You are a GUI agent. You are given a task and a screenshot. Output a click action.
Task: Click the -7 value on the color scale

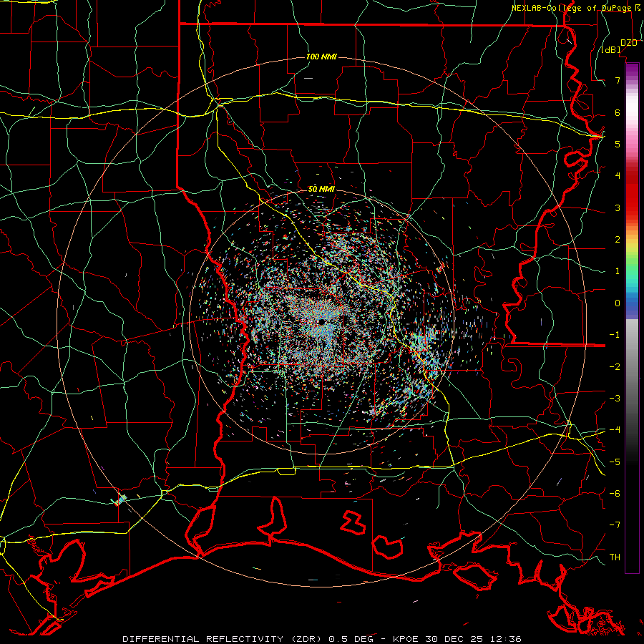pos(615,525)
